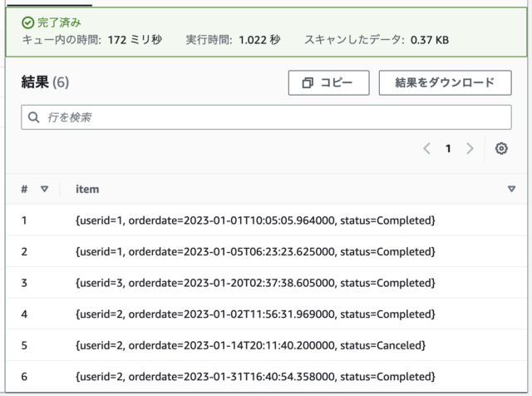Screen dimensions: 532x396
Task: Sort by row number column triangle
Action: click(44, 189)
